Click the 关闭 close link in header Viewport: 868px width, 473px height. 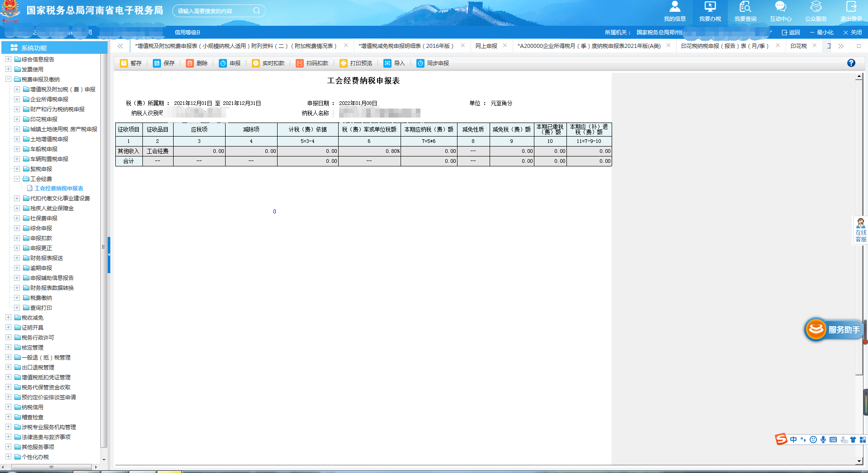[853, 33]
